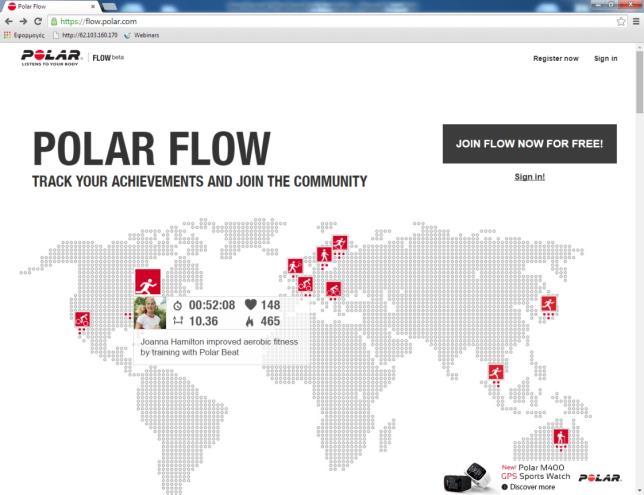The image size is (644, 495).
Task: Click the 10.36 distance value
Action: [x=203, y=321]
